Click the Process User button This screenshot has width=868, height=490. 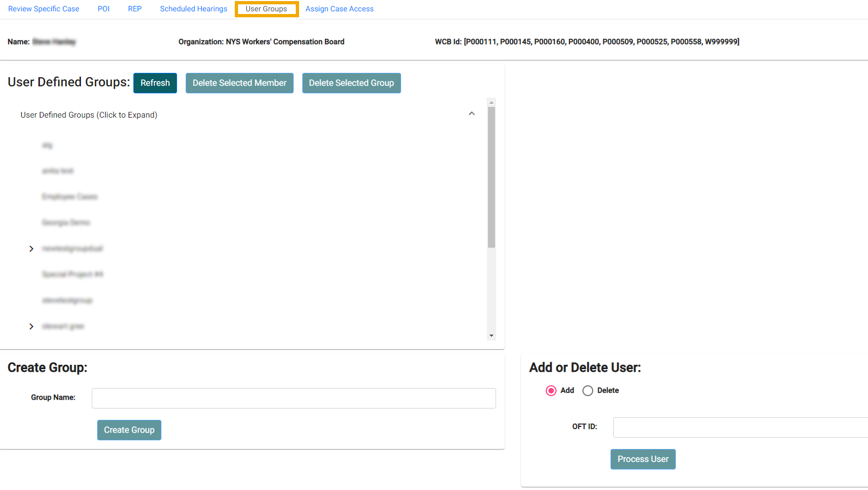[643, 459]
